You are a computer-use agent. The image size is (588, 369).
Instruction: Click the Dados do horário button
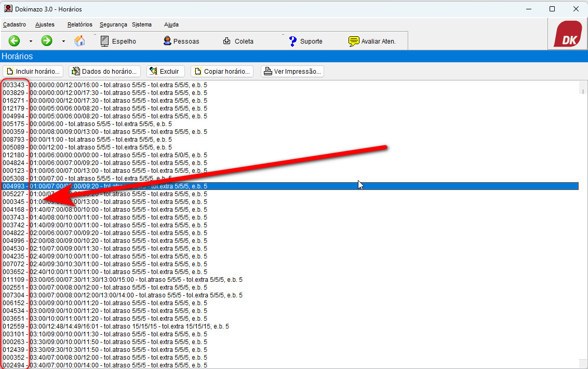pyautogui.click(x=105, y=72)
